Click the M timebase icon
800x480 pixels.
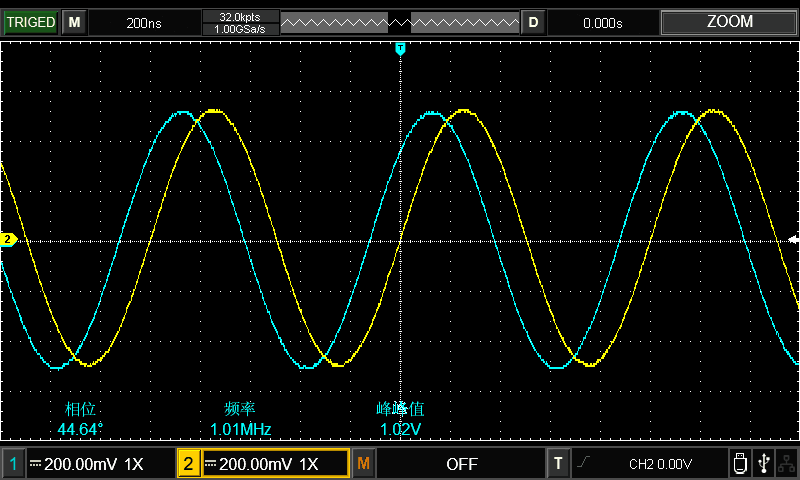(75, 22)
